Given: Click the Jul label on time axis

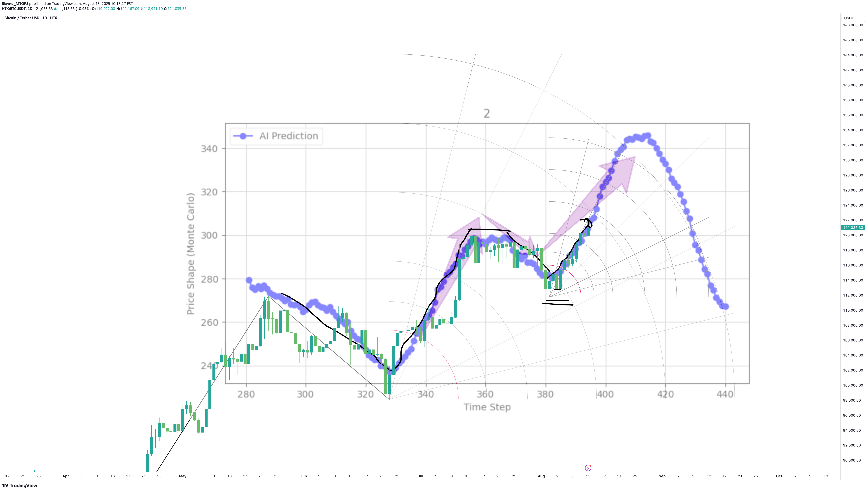Looking at the screenshot, I should (x=420, y=476).
